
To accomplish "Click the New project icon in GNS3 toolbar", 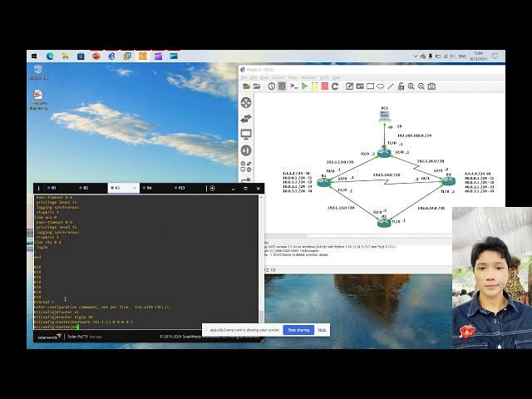I will (246, 86).
